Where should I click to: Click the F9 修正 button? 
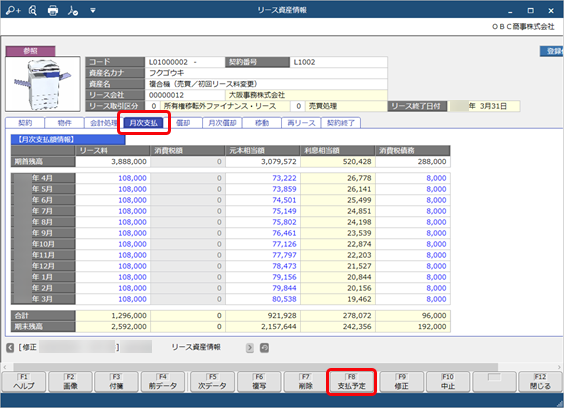click(402, 382)
